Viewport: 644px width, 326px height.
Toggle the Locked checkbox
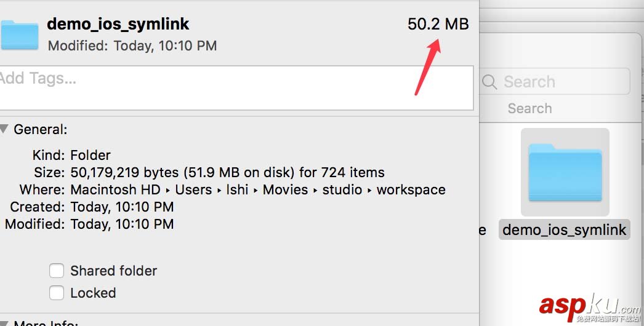pyautogui.click(x=57, y=293)
